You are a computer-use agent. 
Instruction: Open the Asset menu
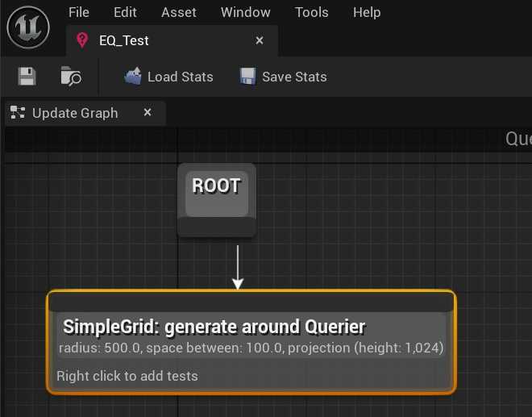179,12
